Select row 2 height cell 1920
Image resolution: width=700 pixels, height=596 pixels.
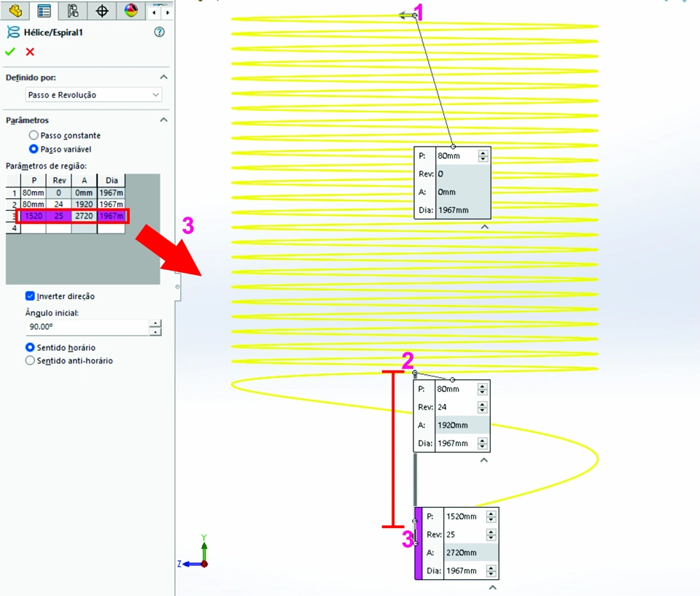pyautogui.click(x=85, y=204)
